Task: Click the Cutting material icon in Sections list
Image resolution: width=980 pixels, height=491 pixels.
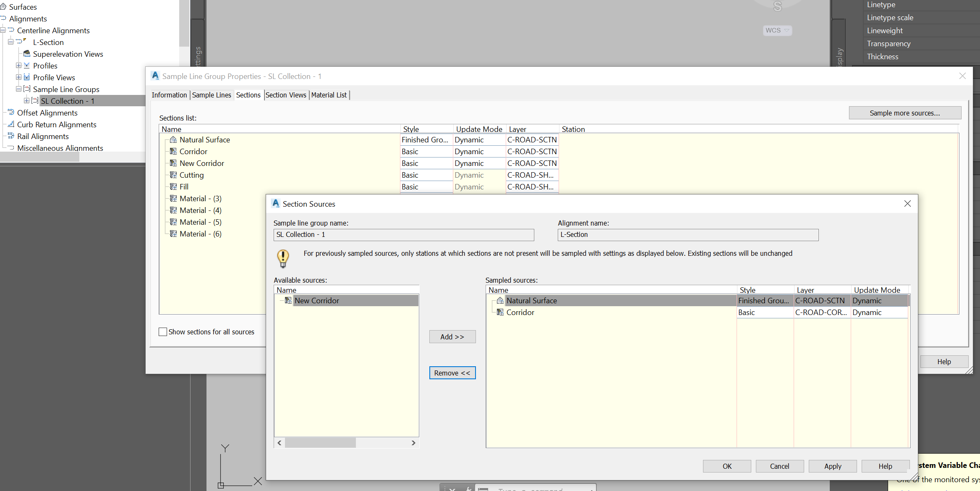Action: pyautogui.click(x=173, y=175)
